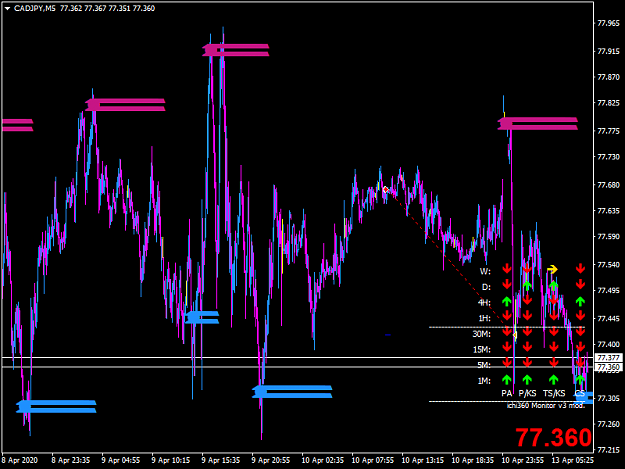Screen dimensions: 625x469
Task: Click the 15M row TS/KS red down arrow
Action: 554,347
